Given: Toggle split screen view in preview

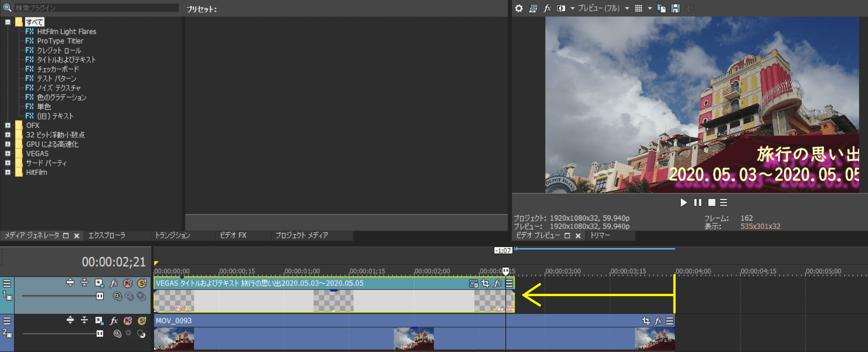Looking at the screenshot, I should tap(561, 8).
